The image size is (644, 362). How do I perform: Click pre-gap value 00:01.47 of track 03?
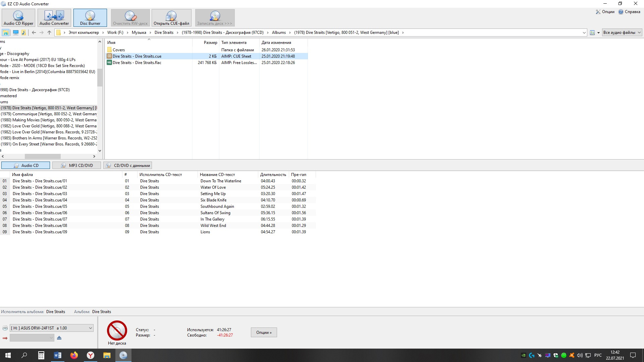click(299, 194)
